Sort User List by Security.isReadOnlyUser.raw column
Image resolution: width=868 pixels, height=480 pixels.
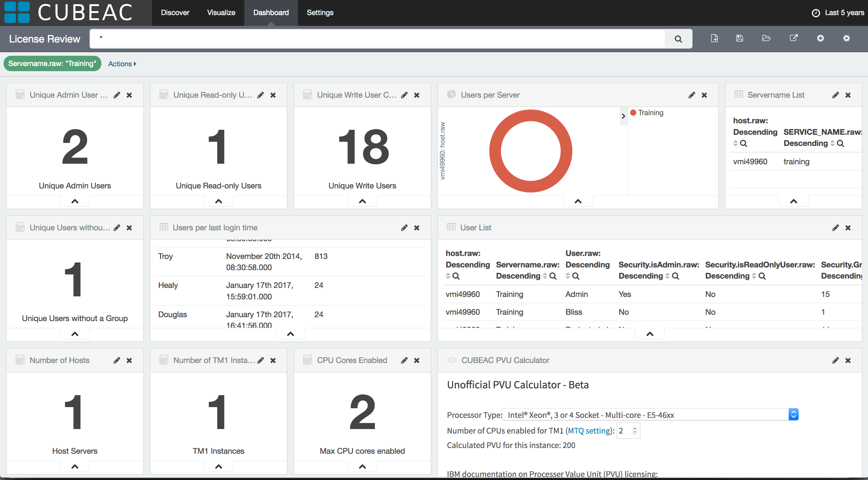click(754, 276)
